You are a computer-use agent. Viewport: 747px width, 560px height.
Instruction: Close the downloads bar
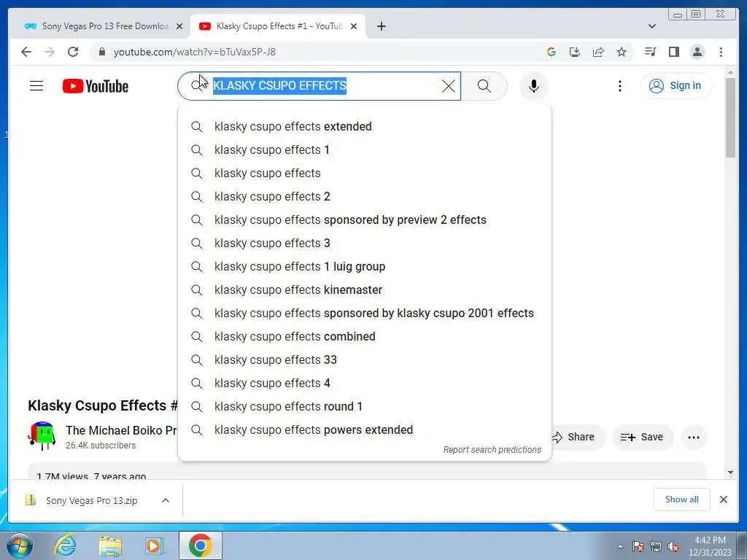point(724,499)
